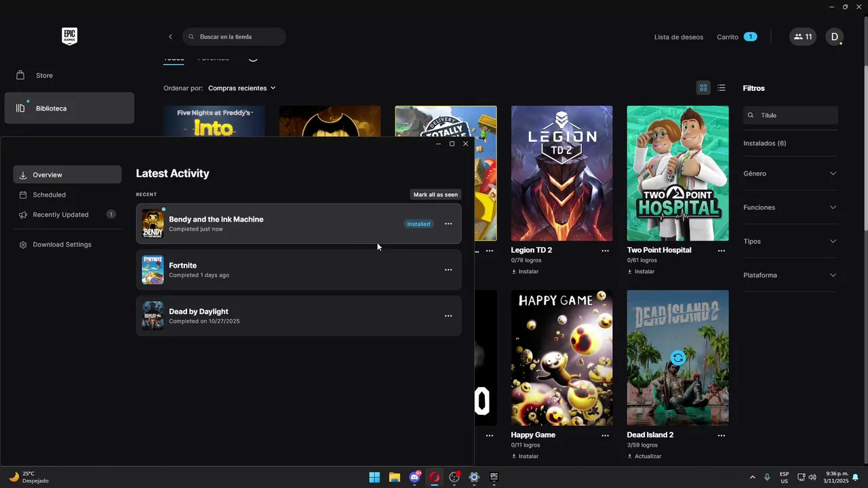Select Recently Updated in downloads window

click(x=67, y=215)
